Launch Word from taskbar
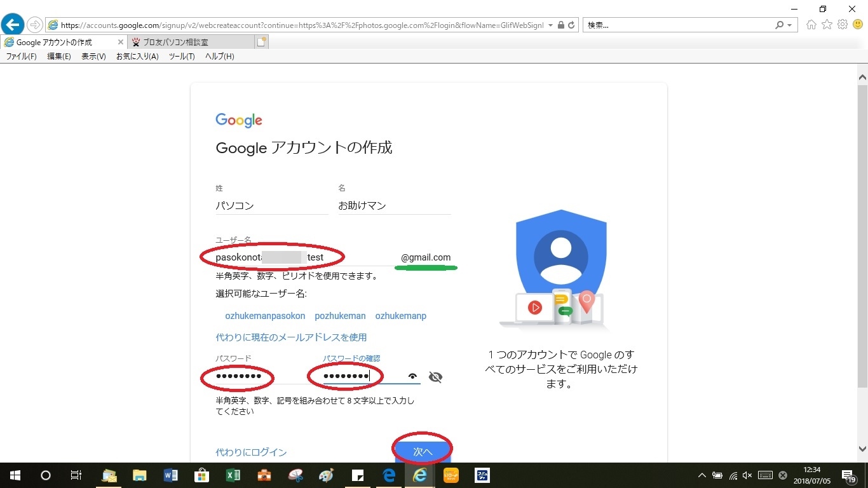 point(171,475)
